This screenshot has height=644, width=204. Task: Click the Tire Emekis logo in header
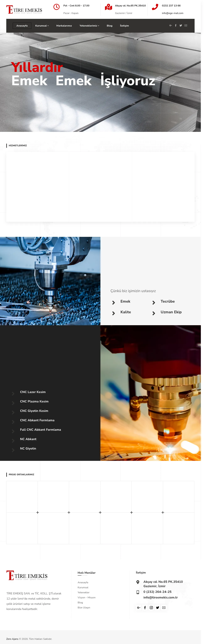click(24, 10)
